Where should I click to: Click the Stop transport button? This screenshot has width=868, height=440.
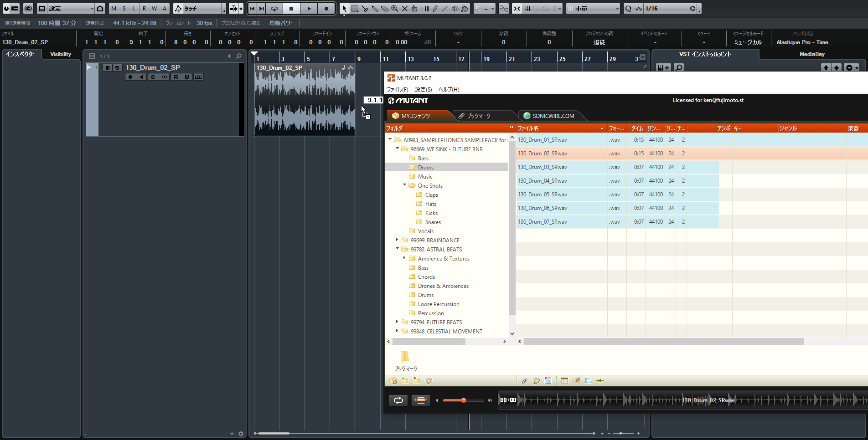point(291,8)
